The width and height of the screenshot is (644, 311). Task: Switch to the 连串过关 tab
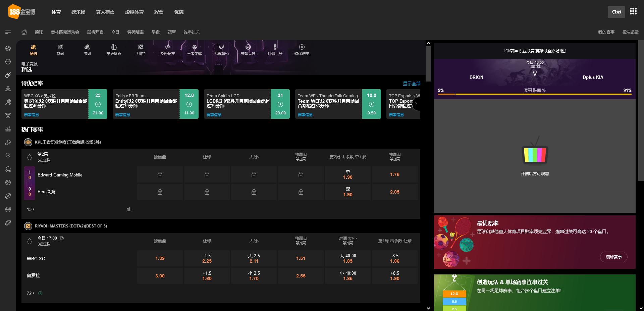pyautogui.click(x=192, y=32)
